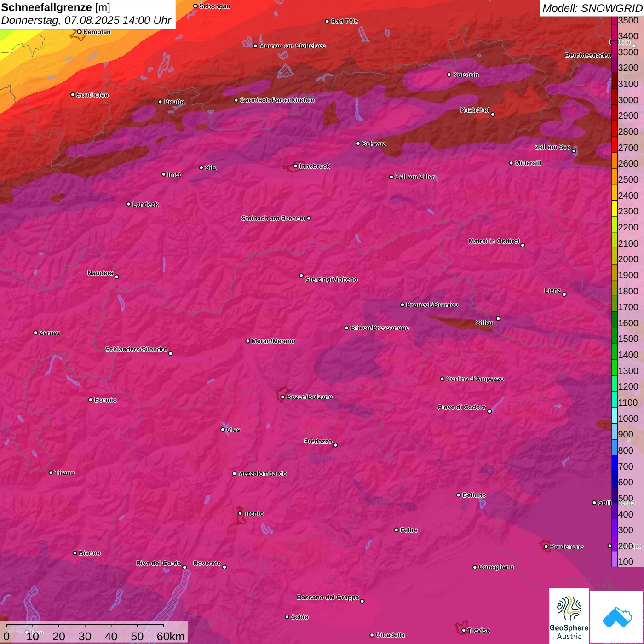Select the 3500 legend color swatch
644x644 pixels.
614,20
